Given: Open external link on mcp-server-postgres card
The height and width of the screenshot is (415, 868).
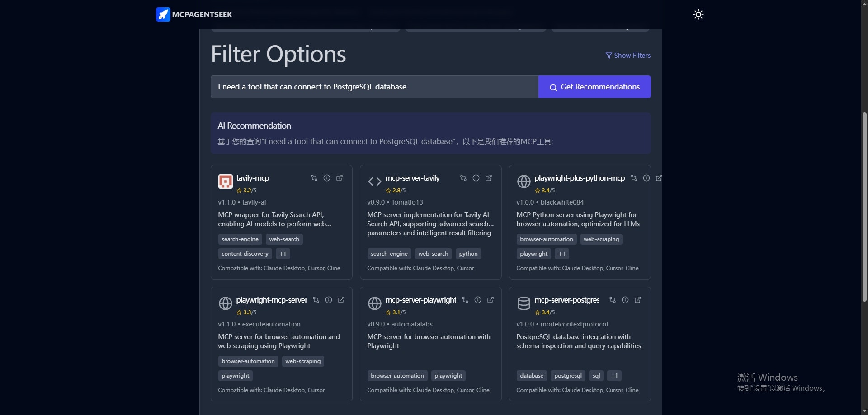Looking at the screenshot, I should click(x=638, y=300).
